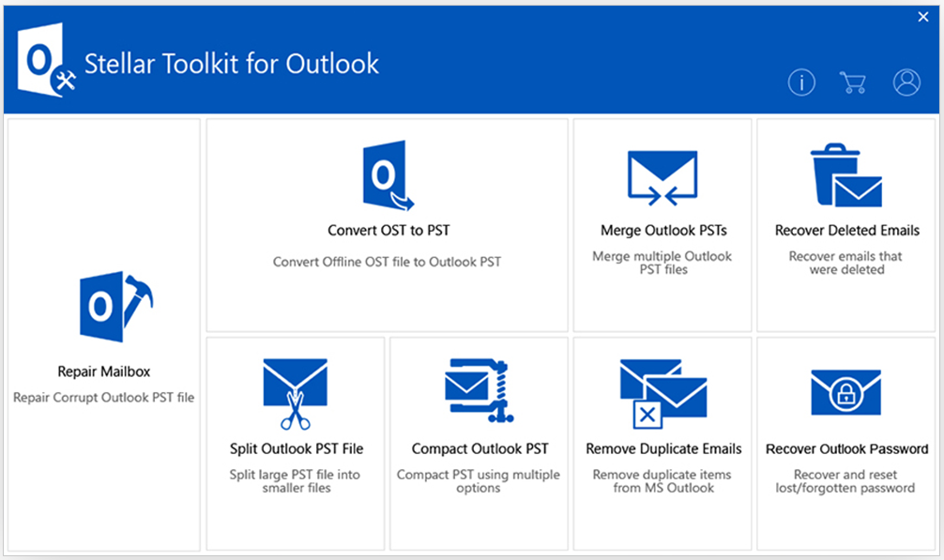Image resolution: width=944 pixels, height=560 pixels.
Task: Click "Recover and reset lost/forgotten password" description
Action: (845, 481)
